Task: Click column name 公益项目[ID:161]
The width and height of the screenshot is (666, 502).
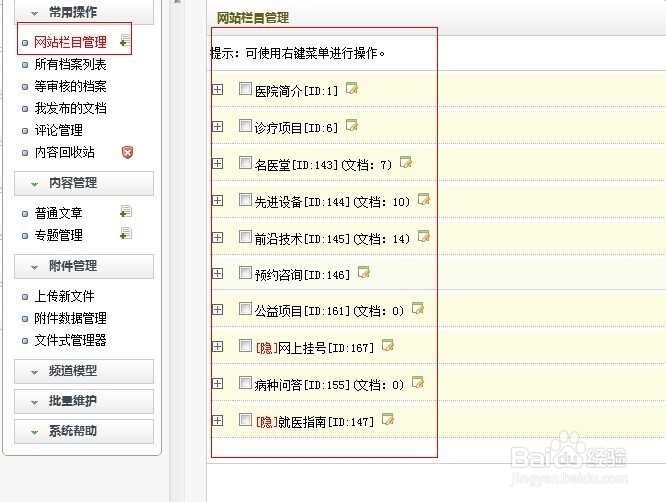Action: click(x=302, y=311)
